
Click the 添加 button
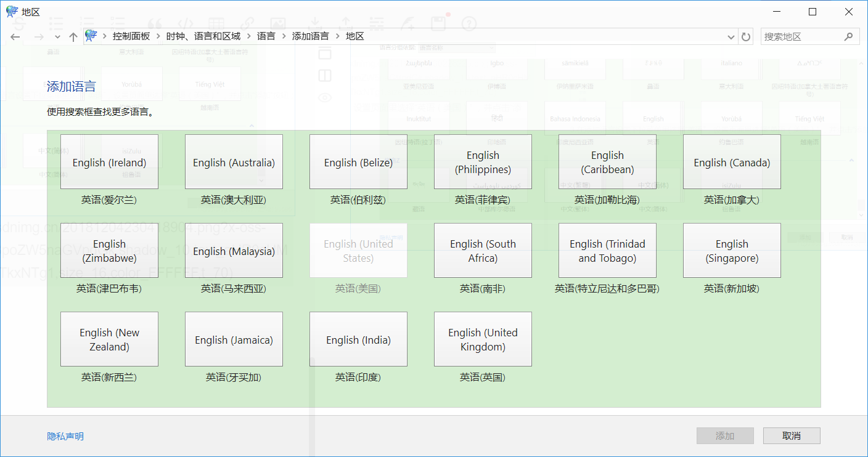click(x=725, y=436)
